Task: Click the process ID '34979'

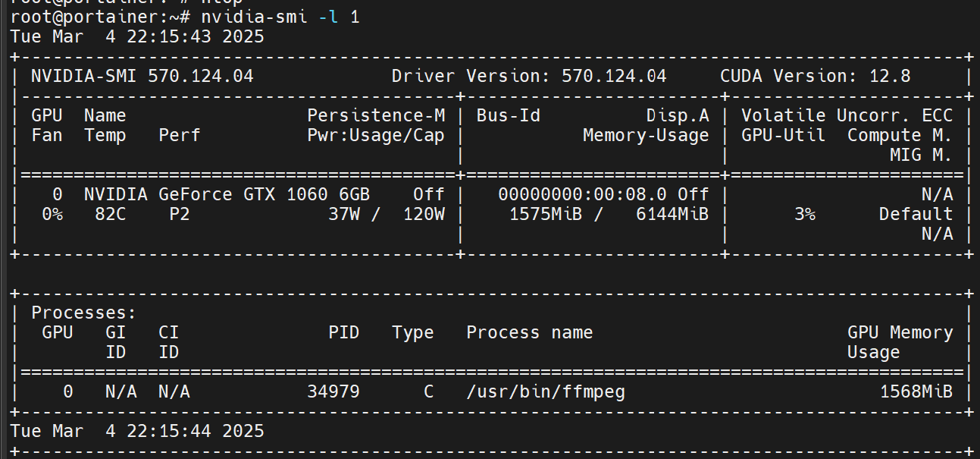Action: (x=333, y=391)
